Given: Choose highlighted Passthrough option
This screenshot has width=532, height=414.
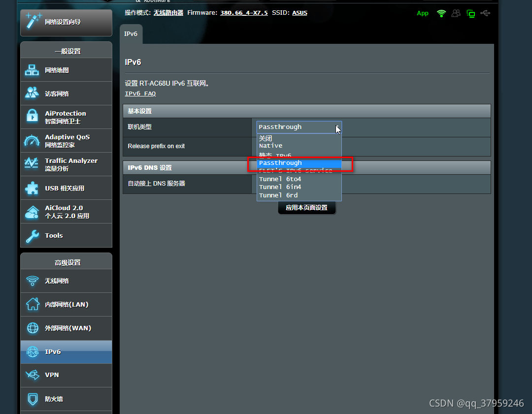Looking at the screenshot, I should coord(299,163).
